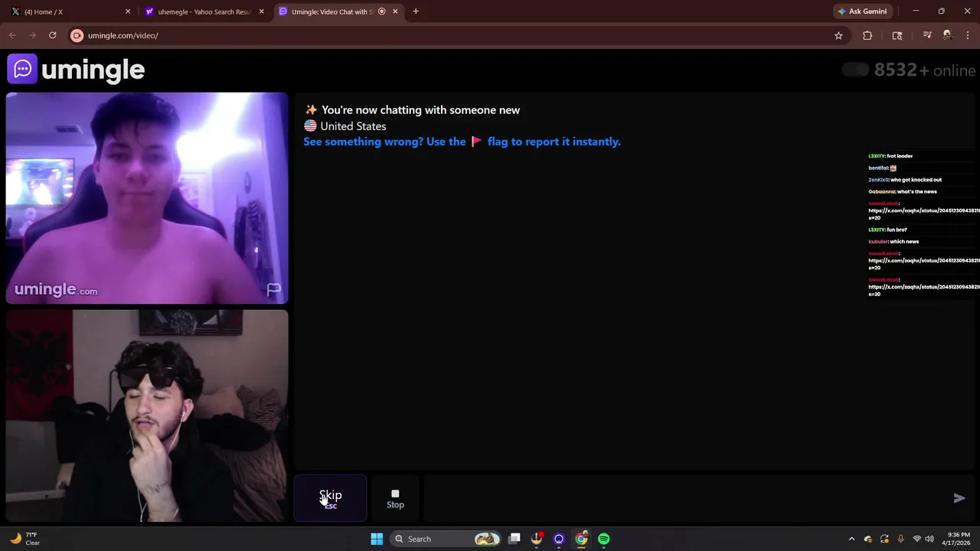This screenshot has height=551, width=980.
Task: Toggle the switch next to online count
Action: 855,70
